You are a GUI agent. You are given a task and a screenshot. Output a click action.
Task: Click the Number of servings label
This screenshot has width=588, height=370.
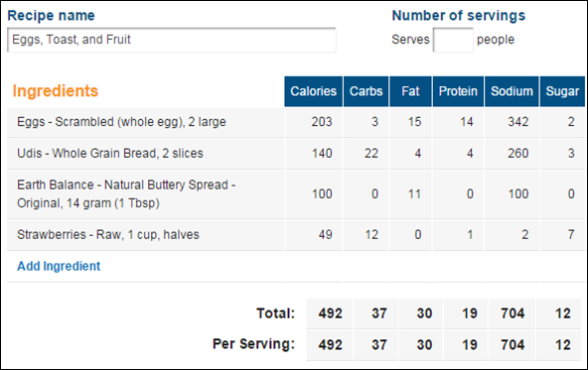point(459,16)
